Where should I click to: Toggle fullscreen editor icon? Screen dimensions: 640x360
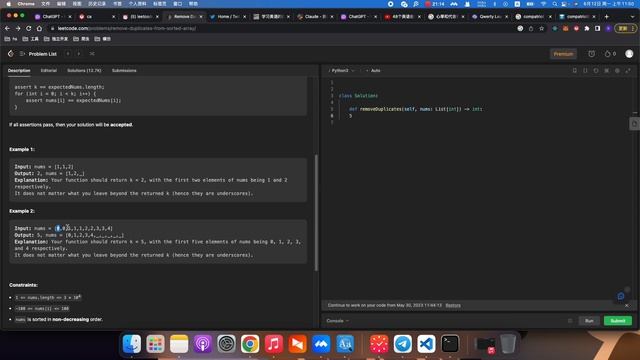[x=628, y=71]
